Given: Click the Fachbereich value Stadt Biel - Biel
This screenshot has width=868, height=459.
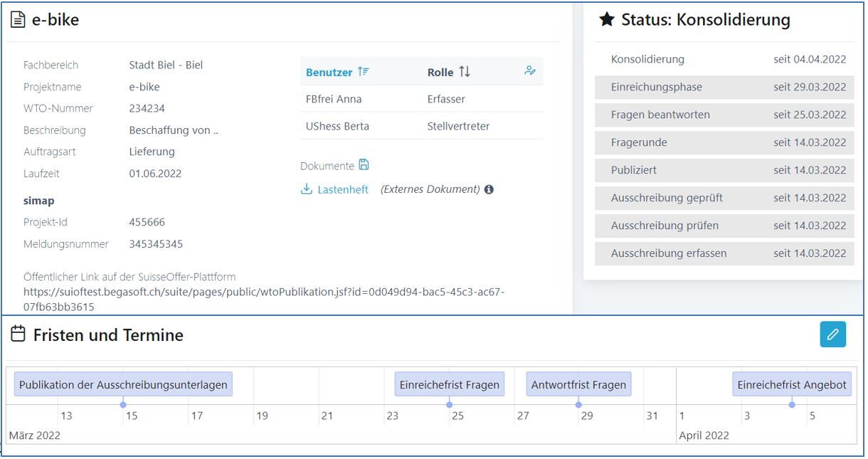Looking at the screenshot, I should click(166, 65).
